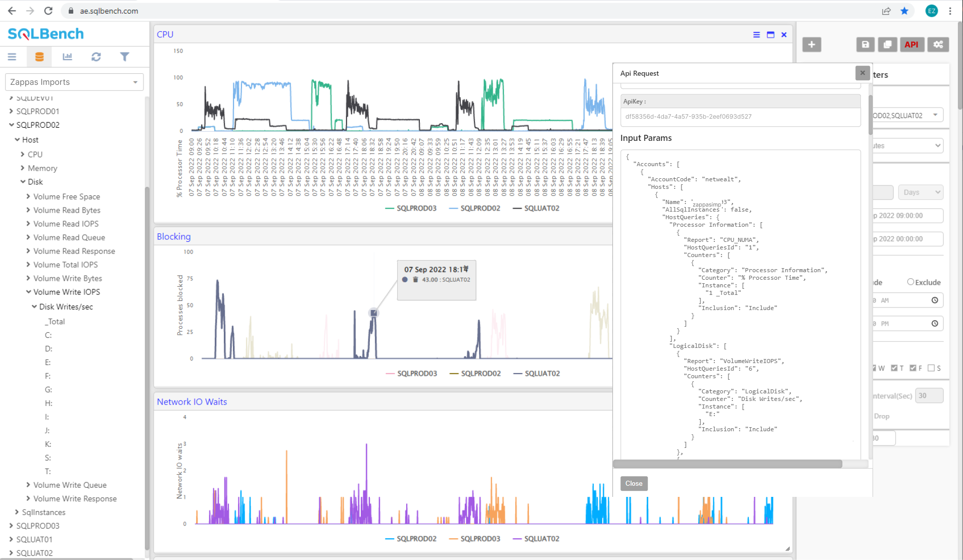Screen dimensions: 963x560
Task: Open the filter tool in the sidebar
Action: (124, 57)
